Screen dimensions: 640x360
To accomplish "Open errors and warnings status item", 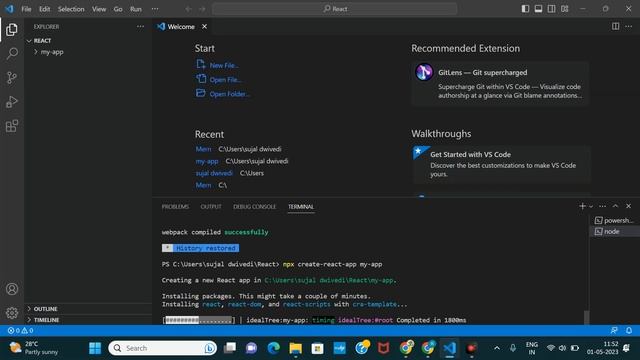I will (x=20, y=331).
